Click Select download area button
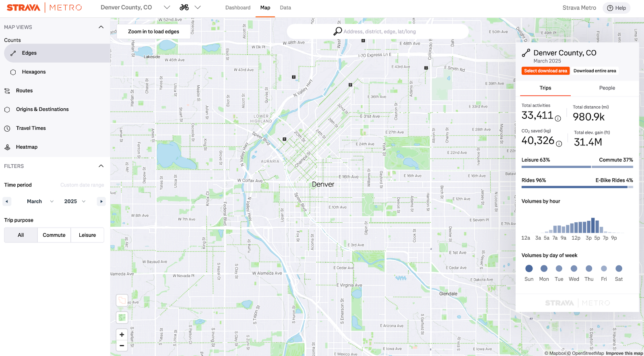This screenshot has width=644, height=356. click(545, 71)
